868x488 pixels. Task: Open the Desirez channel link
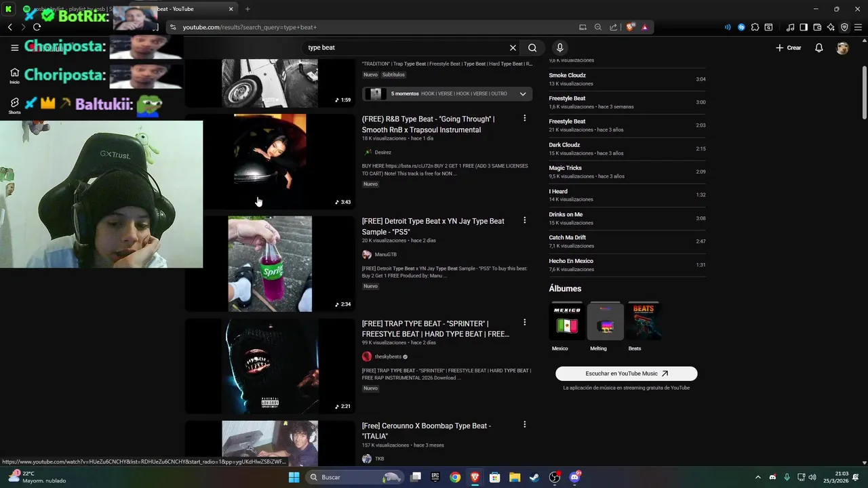click(383, 152)
